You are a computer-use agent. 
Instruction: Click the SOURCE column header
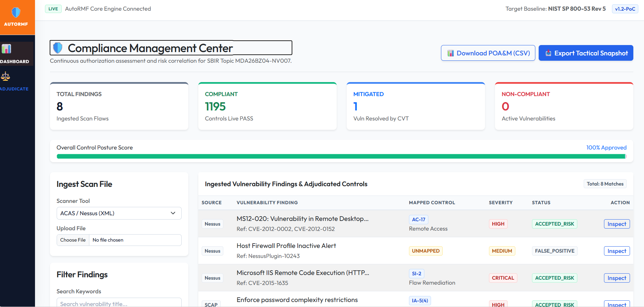tap(212, 203)
